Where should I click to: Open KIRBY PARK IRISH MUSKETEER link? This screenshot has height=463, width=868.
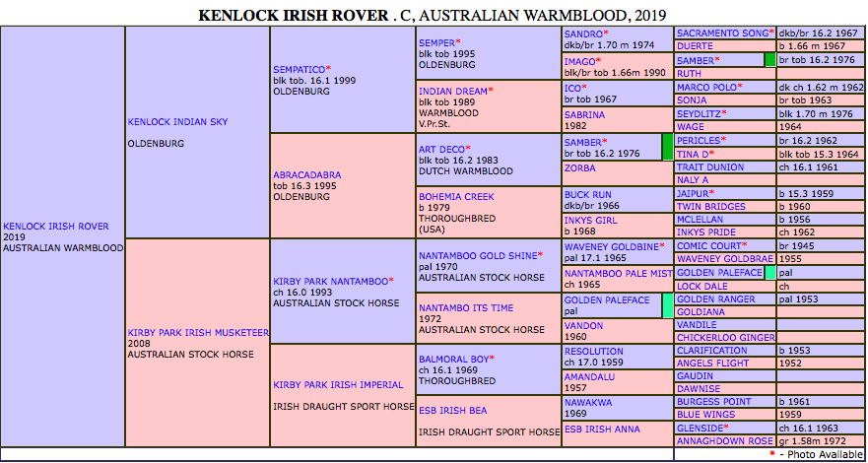click(198, 333)
